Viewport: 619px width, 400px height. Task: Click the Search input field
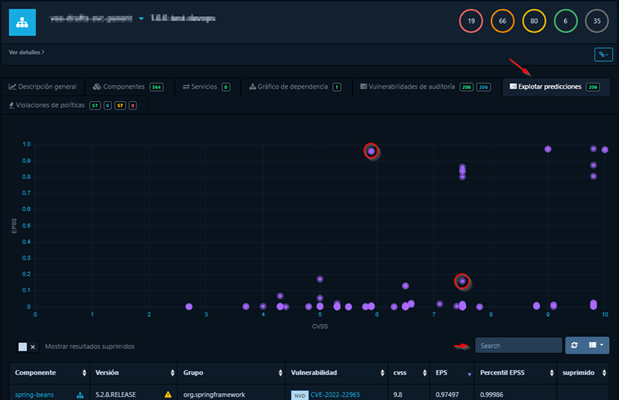(518, 345)
